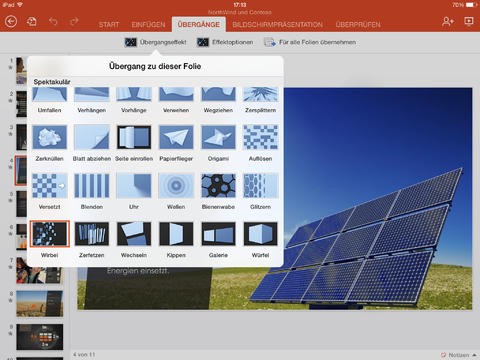Choose the Verhängen transition
Viewport: 480px width, 360px height.
pyautogui.click(x=92, y=100)
